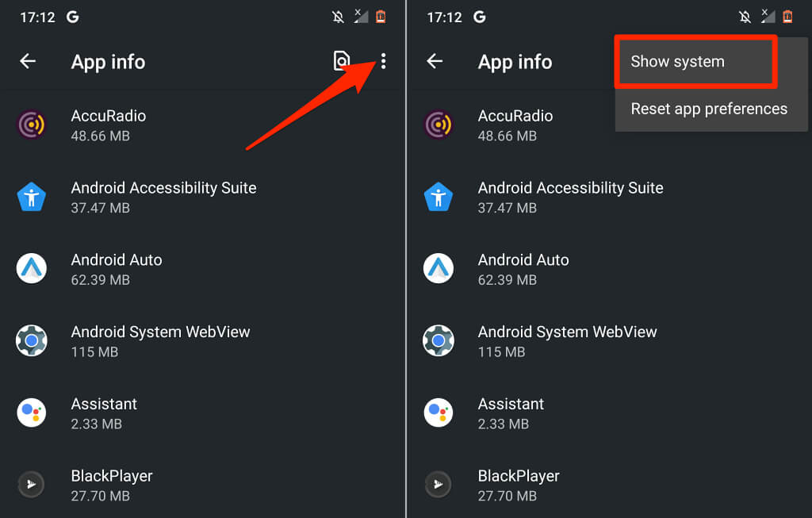The width and height of the screenshot is (812, 518).
Task: Tap the search apps icon
Action: pyautogui.click(x=342, y=61)
